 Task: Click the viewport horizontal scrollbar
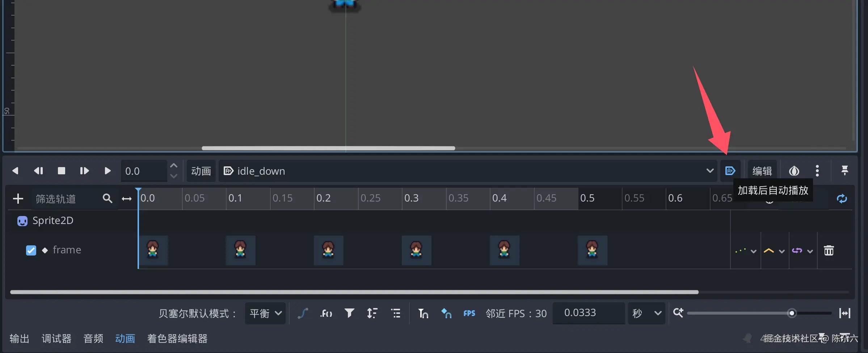tap(328, 148)
